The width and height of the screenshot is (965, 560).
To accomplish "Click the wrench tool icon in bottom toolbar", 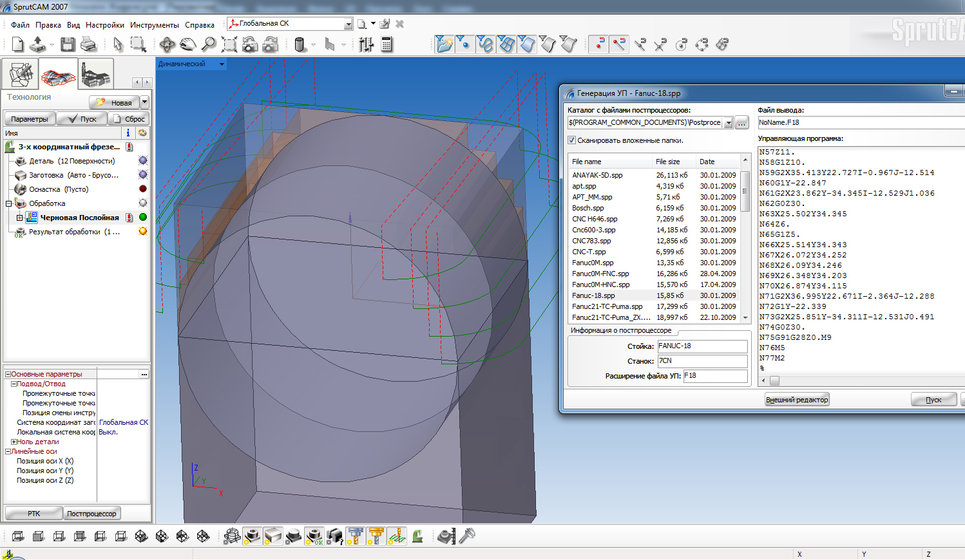I will 467,536.
